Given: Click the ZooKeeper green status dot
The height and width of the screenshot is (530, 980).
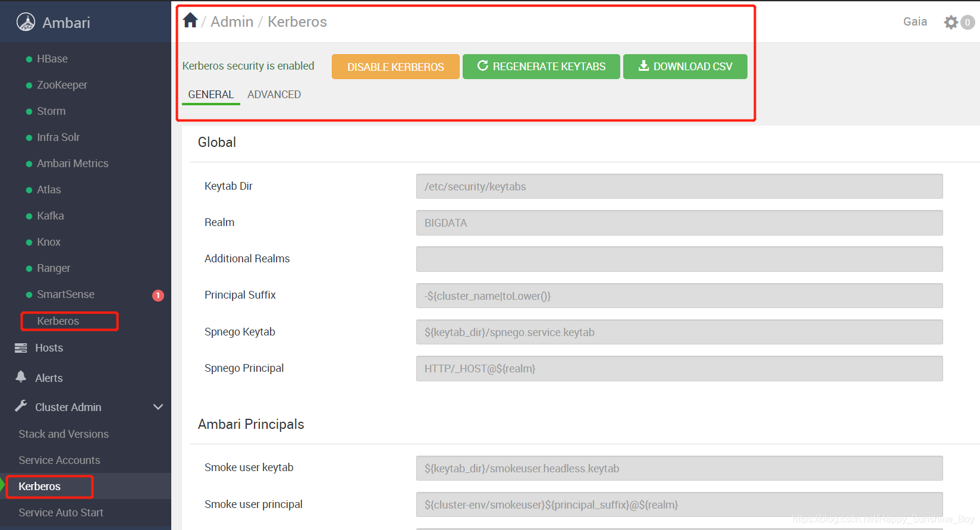Looking at the screenshot, I should click(x=29, y=86).
